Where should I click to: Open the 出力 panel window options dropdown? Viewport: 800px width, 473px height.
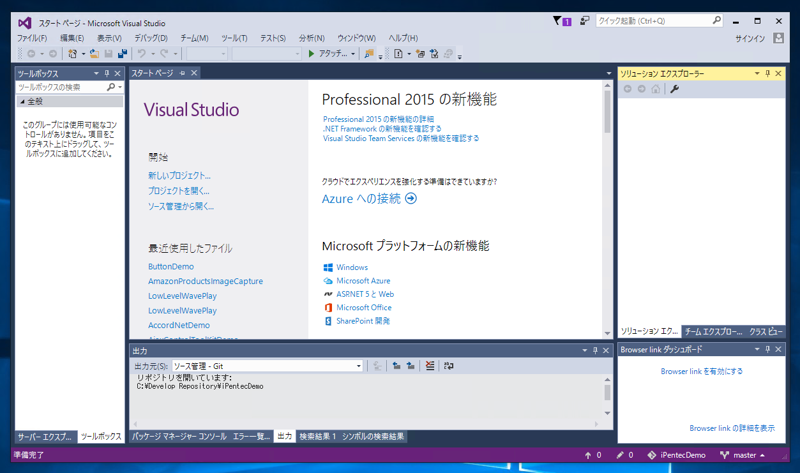pos(585,351)
